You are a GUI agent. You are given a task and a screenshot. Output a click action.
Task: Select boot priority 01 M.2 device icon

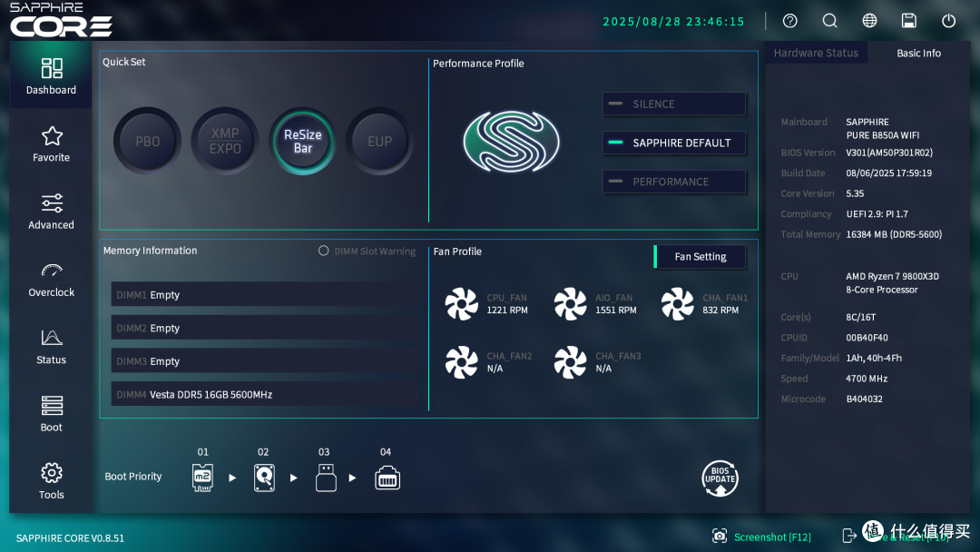point(202,478)
